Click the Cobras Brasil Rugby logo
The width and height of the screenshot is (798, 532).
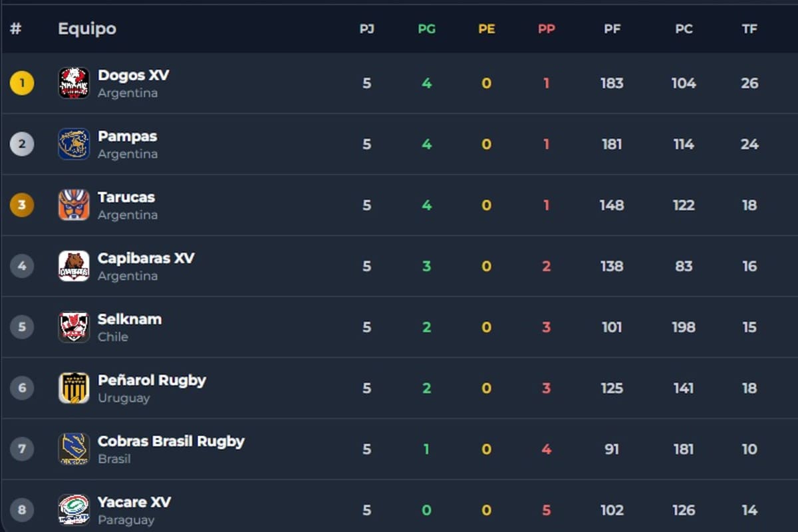pyautogui.click(x=74, y=449)
